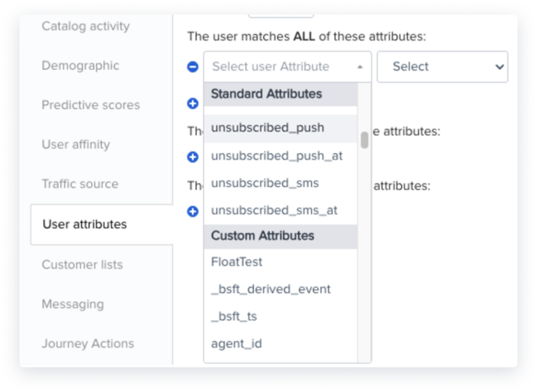Select the User attributes tab
This screenshot has width=537, height=392.
click(102, 224)
